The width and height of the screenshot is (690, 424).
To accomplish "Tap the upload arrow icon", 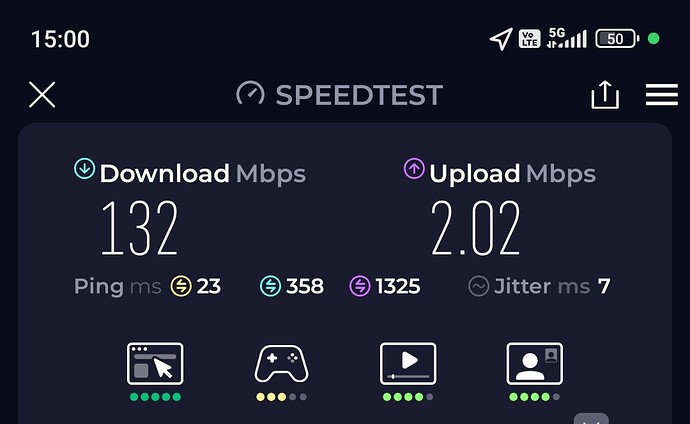I will (414, 168).
